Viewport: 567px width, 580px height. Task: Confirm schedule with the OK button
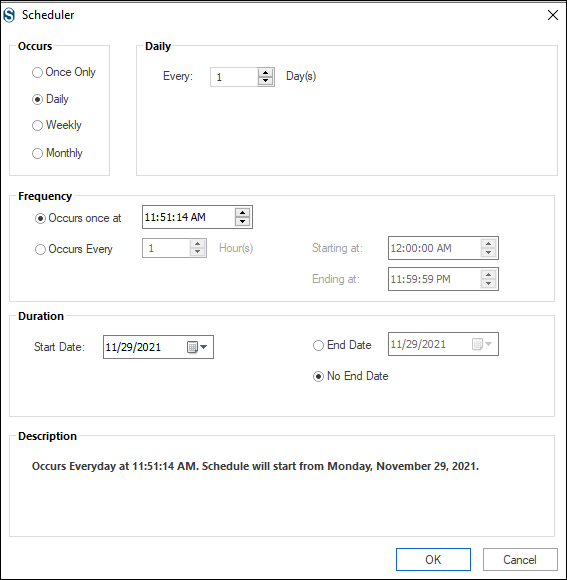[433, 559]
